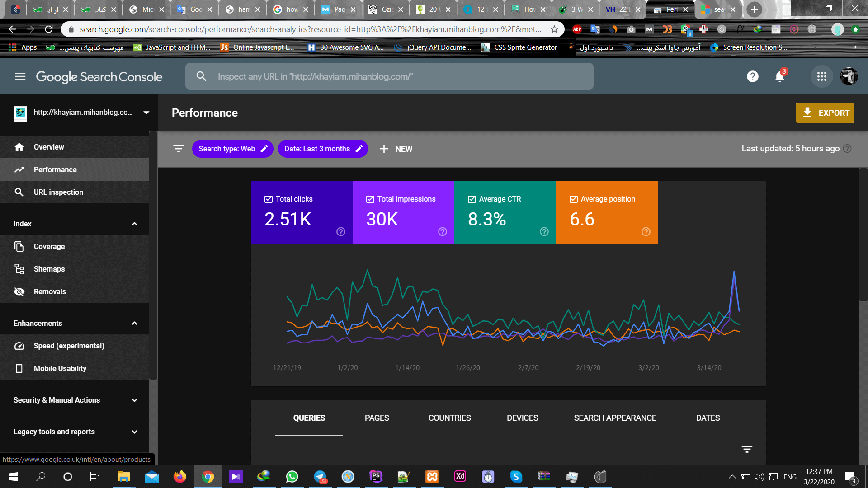Expand Security & Manual Actions section
The height and width of the screenshot is (488, 868).
[134, 400]
